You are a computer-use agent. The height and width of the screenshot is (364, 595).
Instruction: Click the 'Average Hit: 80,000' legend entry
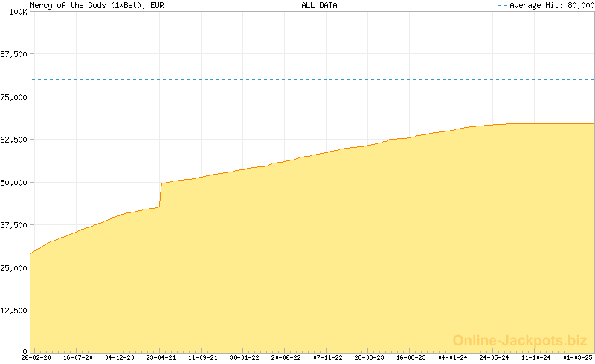coord(545,5)
